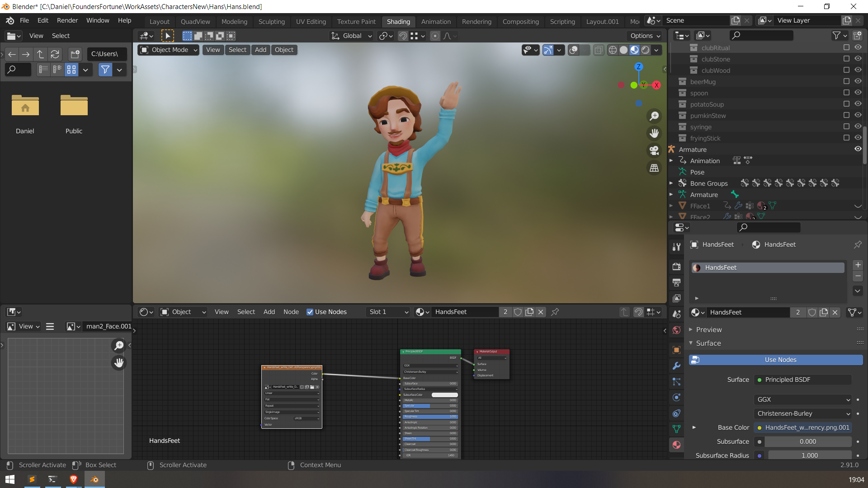Open the Material properties tab
The height and width of the screenshot is (488, 868).
(x=676, y=445)
